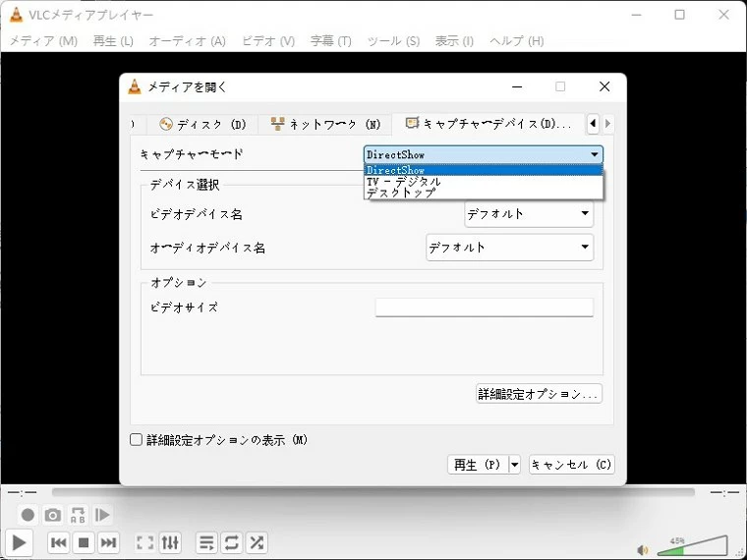Open the 再生 (L) menu
The image size is (747, 560).
click(113, 41)
